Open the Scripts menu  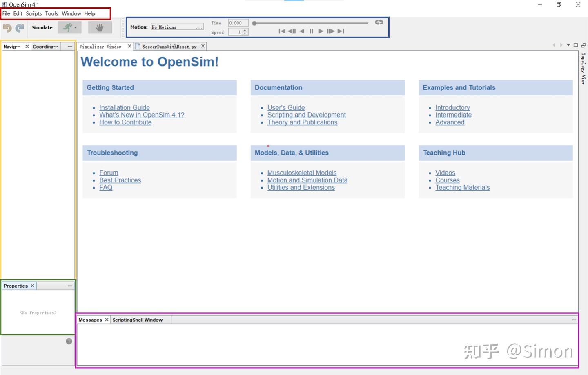[33, 13]
